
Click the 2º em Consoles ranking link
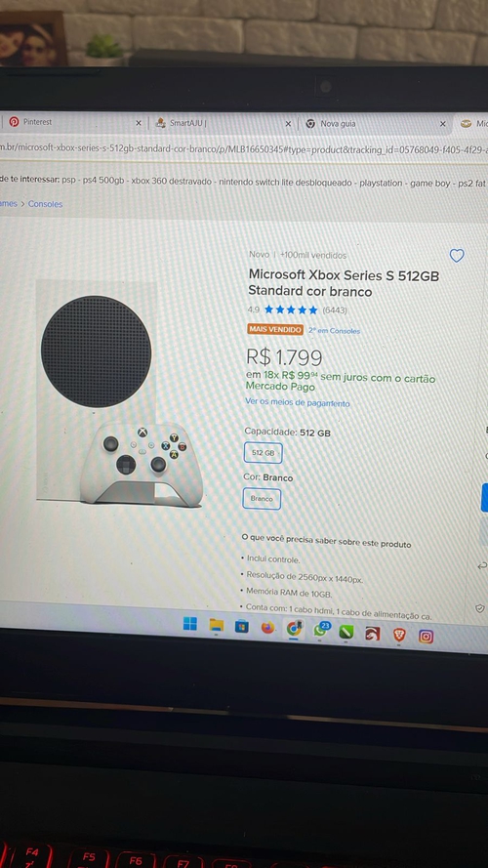point(334,330)
